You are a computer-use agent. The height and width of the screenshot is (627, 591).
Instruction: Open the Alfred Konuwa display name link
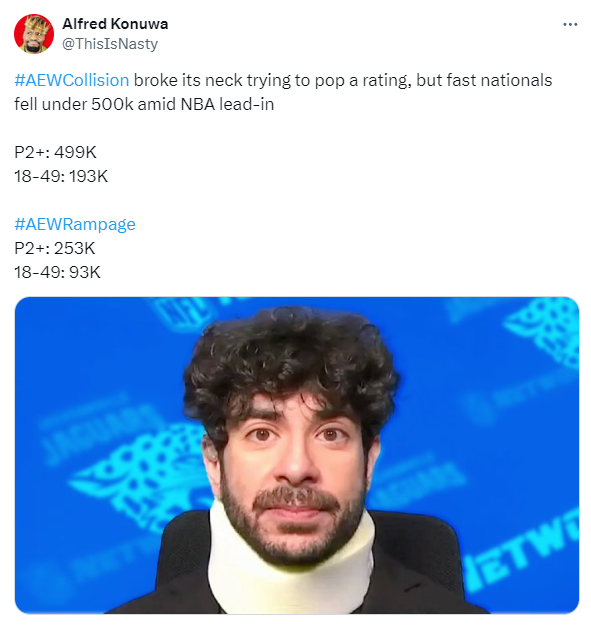coord(115,24)
